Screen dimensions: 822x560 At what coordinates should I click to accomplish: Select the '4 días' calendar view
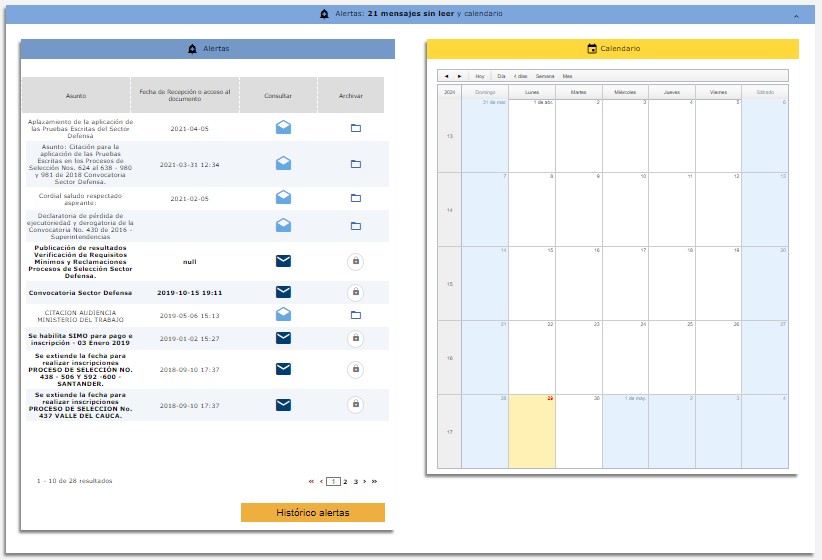point(521,76)
